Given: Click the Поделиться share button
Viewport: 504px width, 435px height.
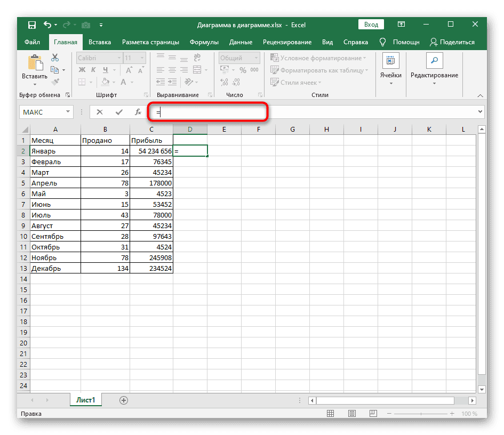Looking at the screenshot, I should pyautogui.click(x=452, y=42).
